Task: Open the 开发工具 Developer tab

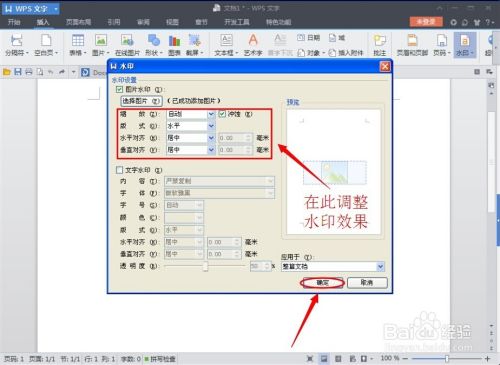Action: click(237, 22)
